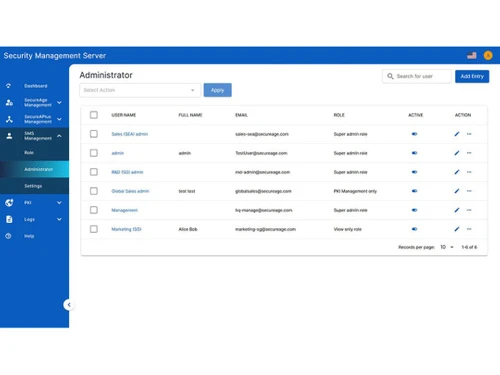The height and width of the screenshot is (375, 500).
Task: Expand the Logs menu chevron
Action: click(x=59, y=219)
